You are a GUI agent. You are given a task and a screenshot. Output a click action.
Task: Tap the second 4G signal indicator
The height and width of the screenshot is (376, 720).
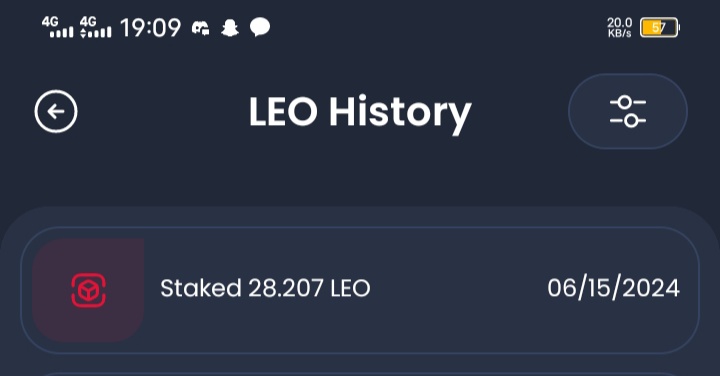[x=96, y=27]
